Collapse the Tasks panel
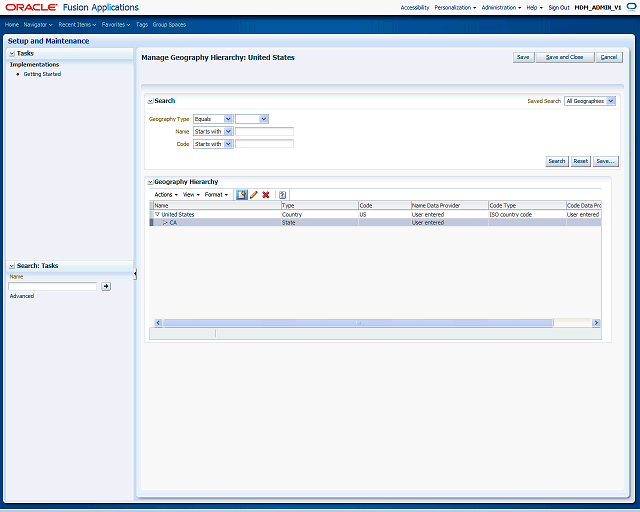The width and height of the screenshot is (640, 512). [x=12, y=53]
